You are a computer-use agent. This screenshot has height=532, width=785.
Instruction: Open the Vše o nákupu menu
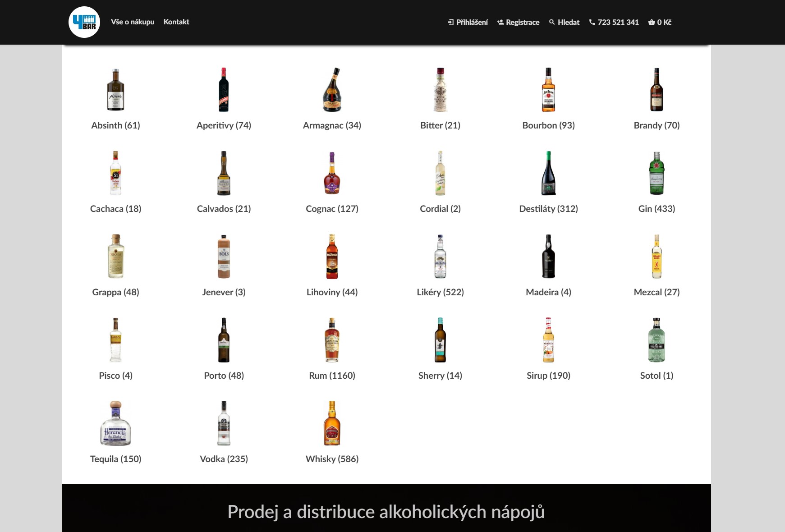click(x=133, y=22)
